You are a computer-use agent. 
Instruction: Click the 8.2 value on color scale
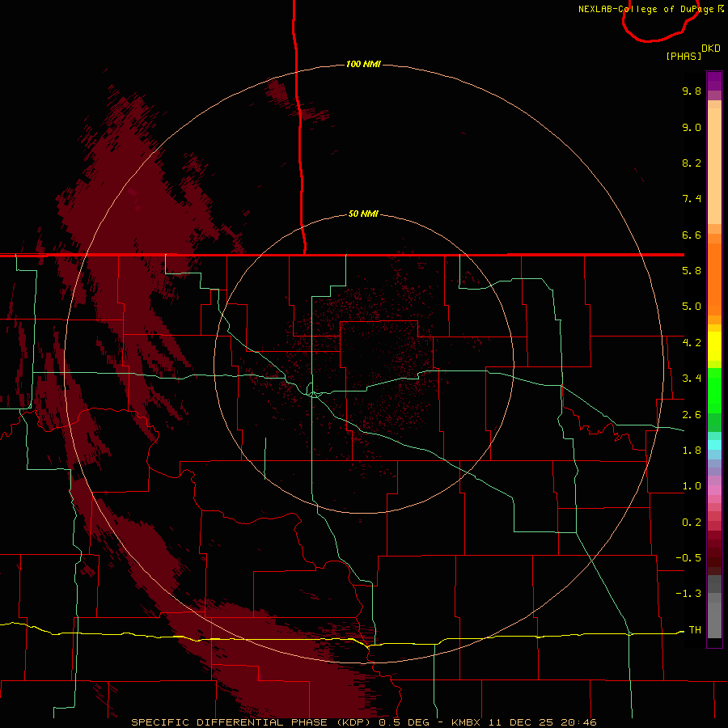pyautogui.click(x=692, y=163)
